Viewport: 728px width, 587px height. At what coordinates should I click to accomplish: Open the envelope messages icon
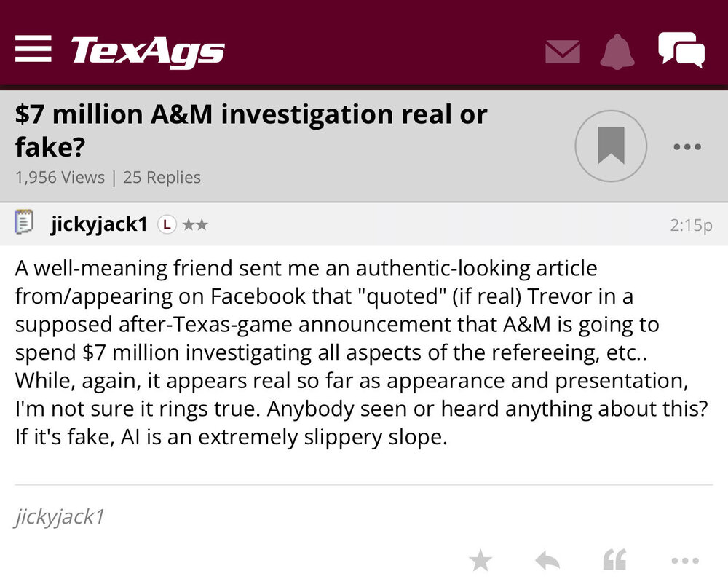point(561,51)
